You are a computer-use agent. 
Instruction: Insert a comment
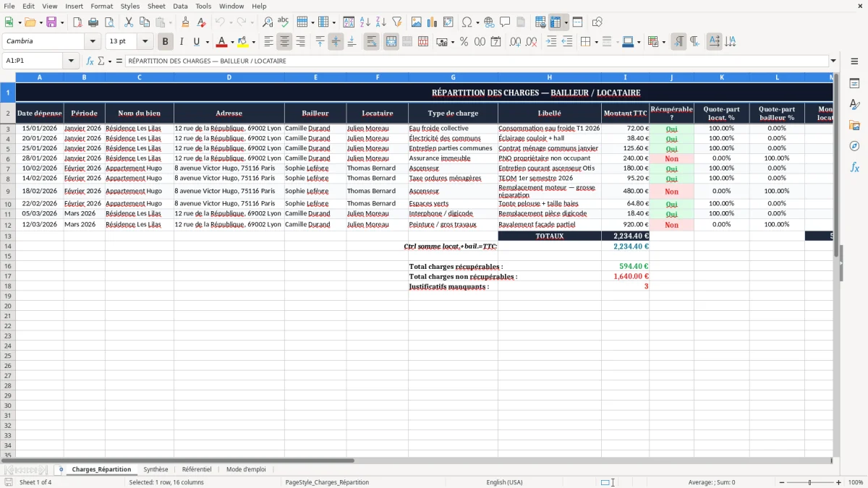[505, 22]
